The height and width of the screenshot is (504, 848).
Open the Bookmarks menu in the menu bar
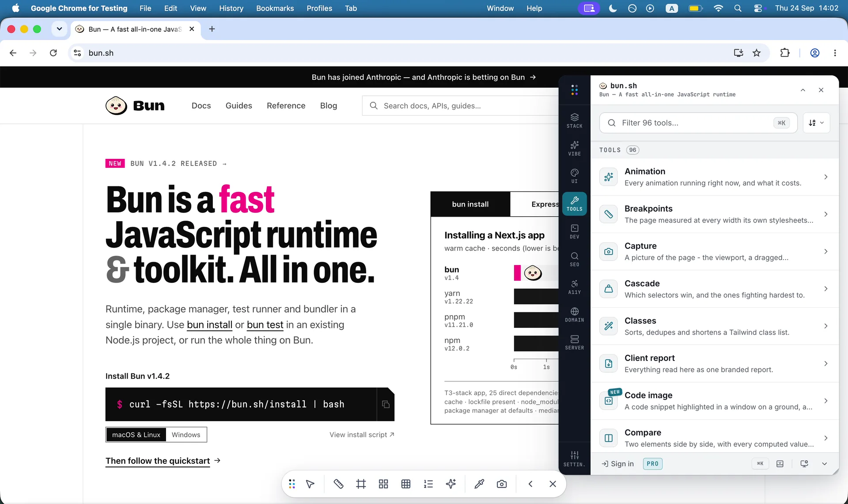click(275, 8)
